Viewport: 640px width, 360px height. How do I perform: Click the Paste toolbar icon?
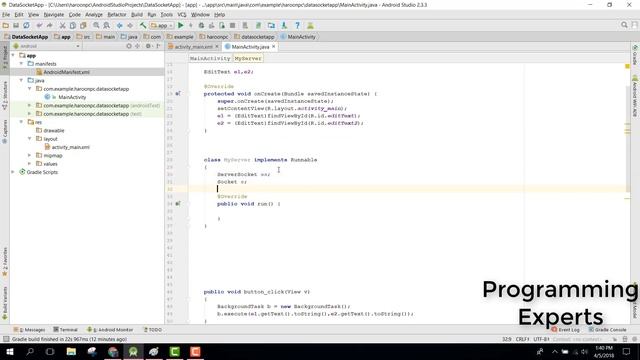click(x=83, y=25)
